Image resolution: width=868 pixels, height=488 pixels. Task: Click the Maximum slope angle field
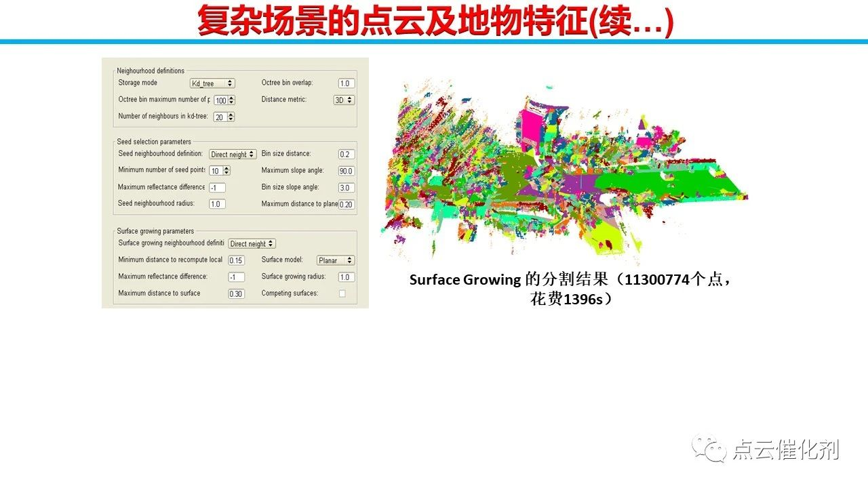click(x=347, y=171)
